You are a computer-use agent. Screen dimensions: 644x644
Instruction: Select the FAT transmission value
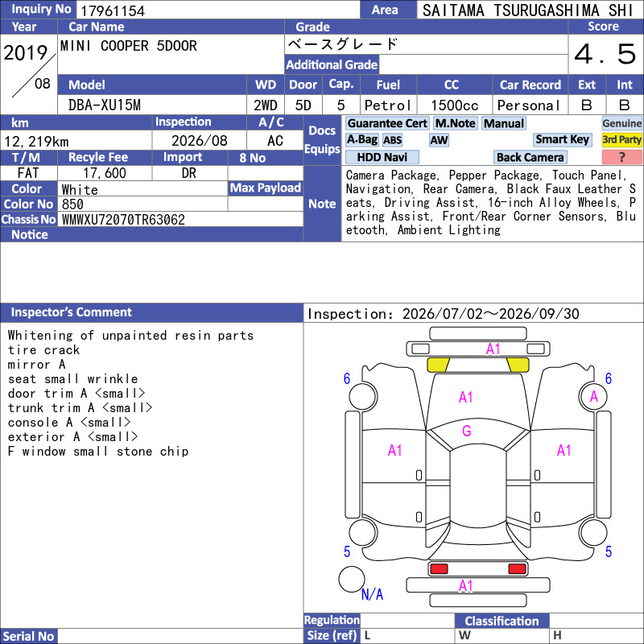28,173
